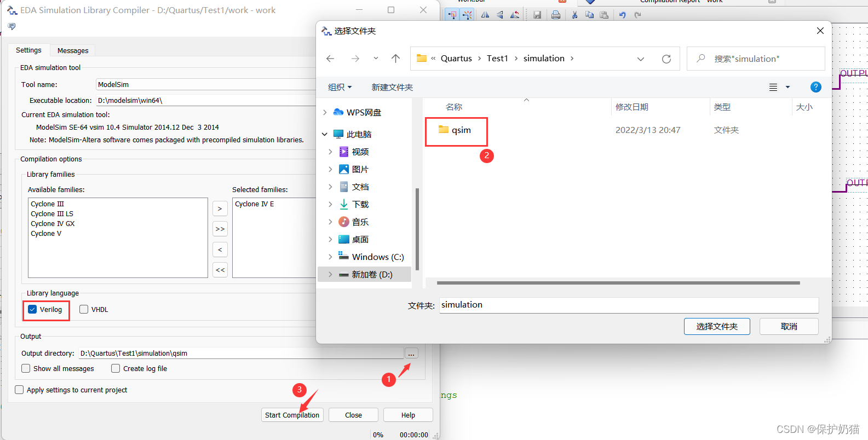Screen dimensions: 868x440
Task: Enable Show all messages
Action: pyautogui.click(x=26, y=368)
